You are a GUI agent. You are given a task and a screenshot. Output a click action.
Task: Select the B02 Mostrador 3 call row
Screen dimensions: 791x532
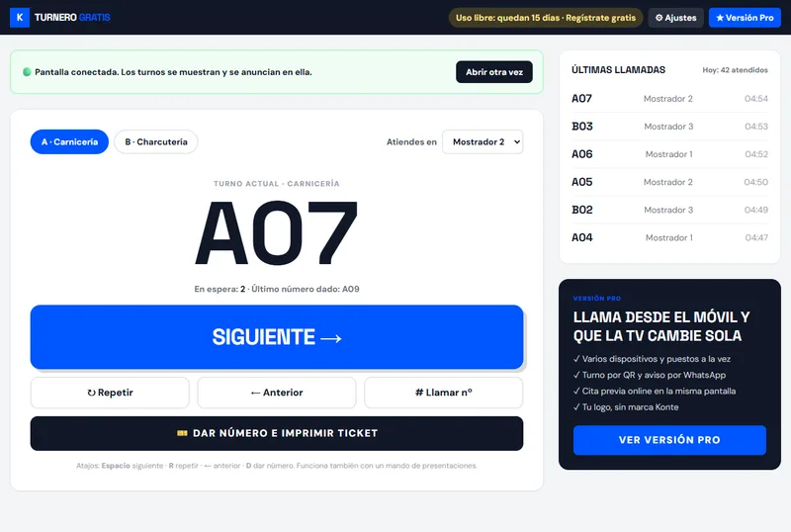(x=669, y=210)
